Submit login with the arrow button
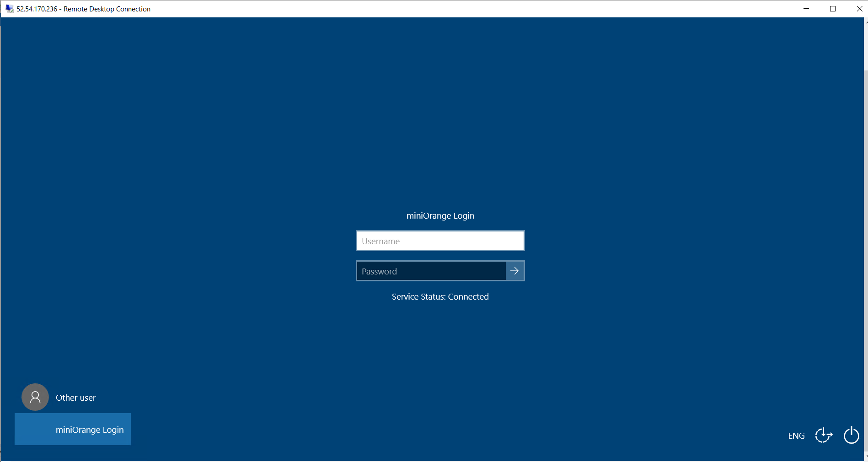The height and width of the screenshot is (462, 868). [515, 271]
